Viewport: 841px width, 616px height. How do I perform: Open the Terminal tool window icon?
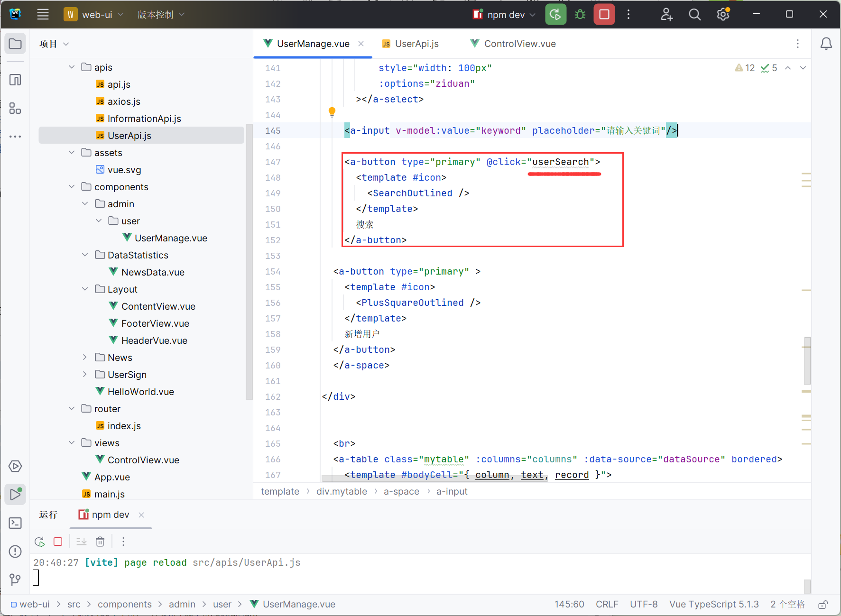point(15,523)
